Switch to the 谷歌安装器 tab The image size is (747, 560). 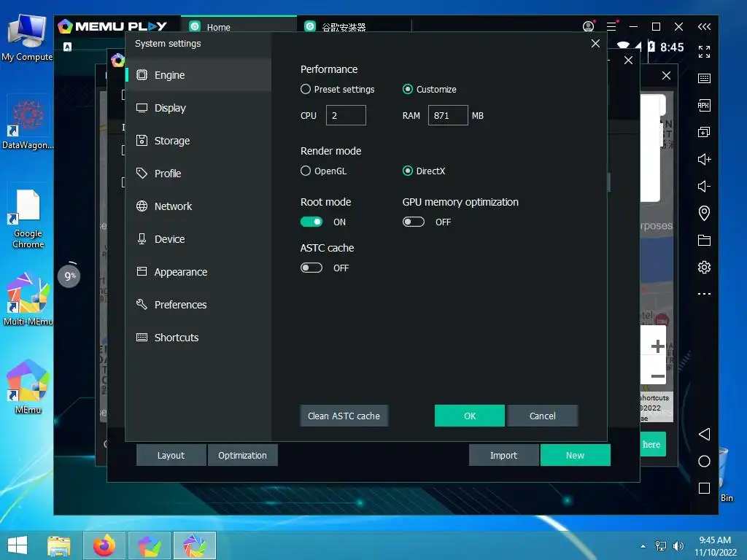[354, 27]
